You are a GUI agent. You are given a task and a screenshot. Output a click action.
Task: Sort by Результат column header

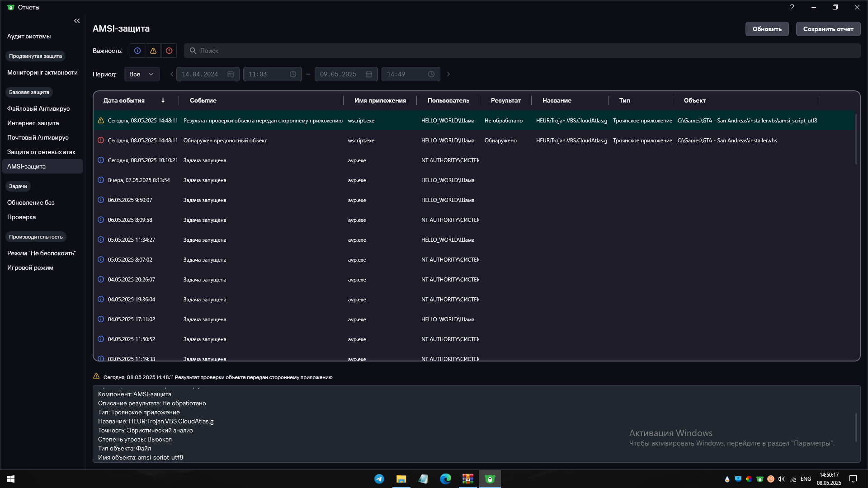tap(506, 100)
